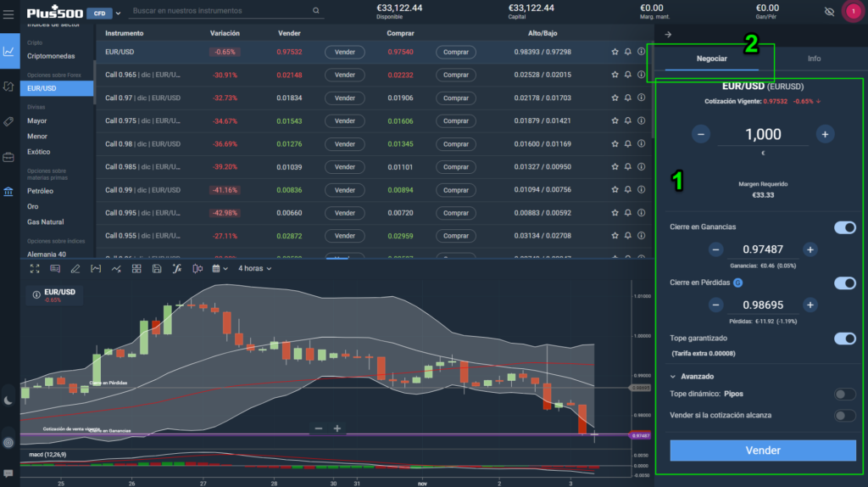Open info icon for EUR/USD row
Viewport: 868px width, 487px height.
pyautogui.click(x=641, y=52)
